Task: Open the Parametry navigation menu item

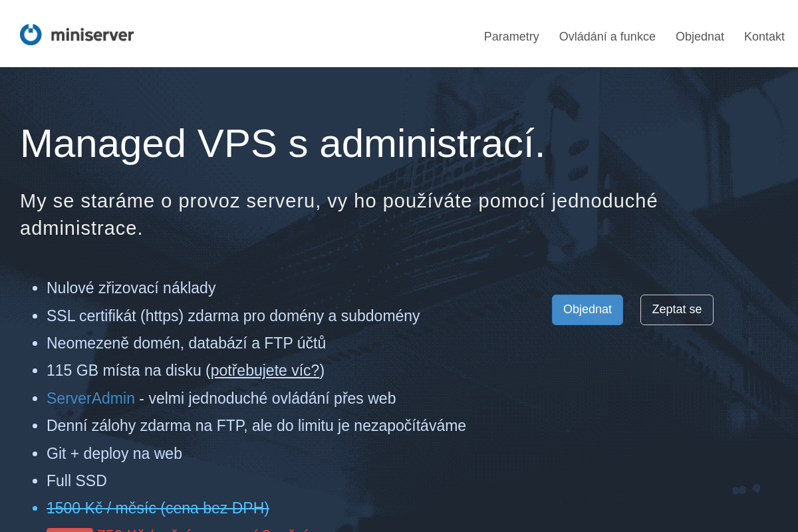Action: [x=511, y=37]
